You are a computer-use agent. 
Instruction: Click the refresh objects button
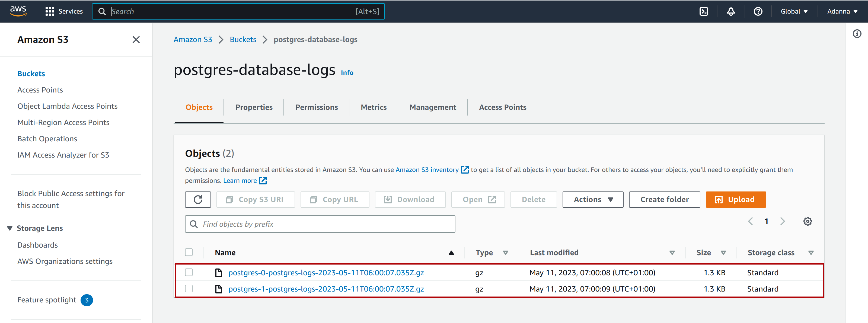[x=198, y=199]
